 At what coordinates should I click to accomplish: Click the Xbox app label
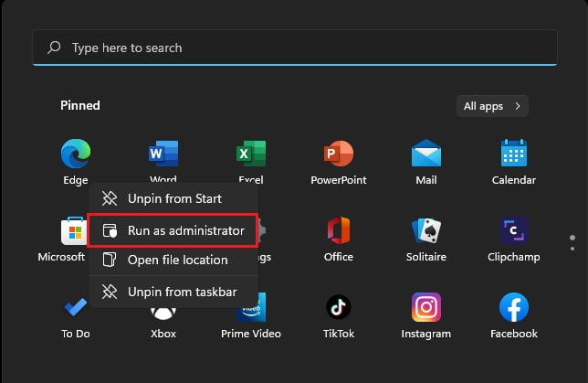click(x=163, y=334)
